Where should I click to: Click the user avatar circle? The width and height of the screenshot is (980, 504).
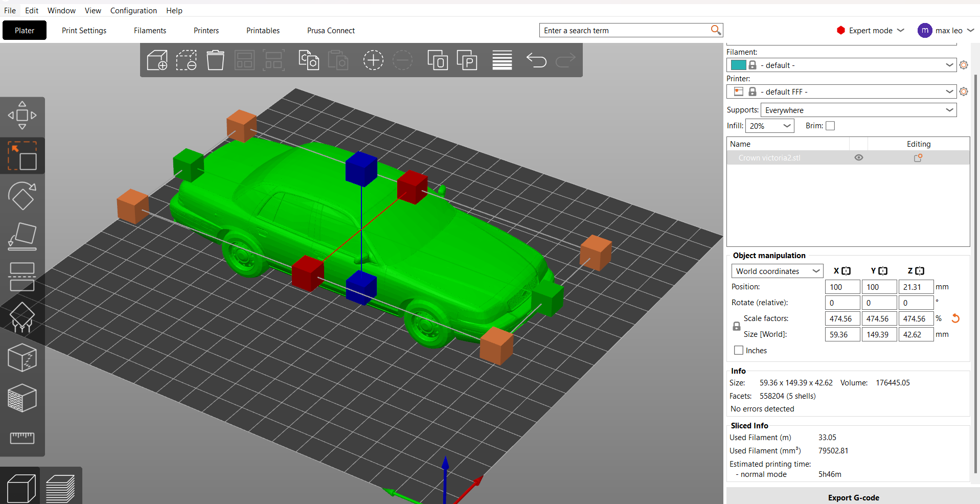tap(925, 30)
